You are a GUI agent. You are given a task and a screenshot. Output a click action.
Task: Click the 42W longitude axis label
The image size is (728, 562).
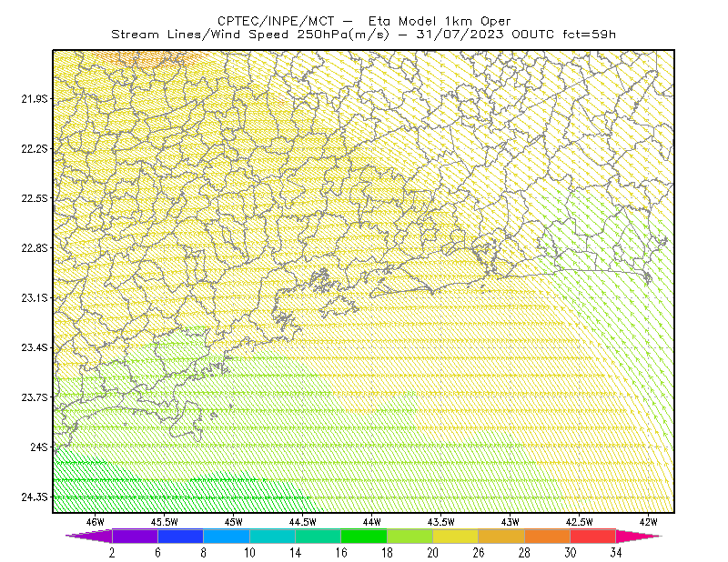(649, 522)
